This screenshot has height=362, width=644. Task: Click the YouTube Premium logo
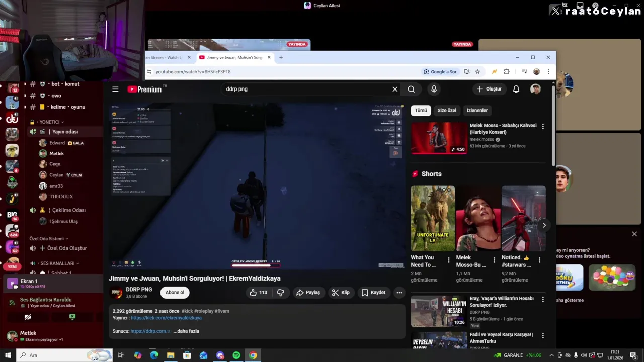(x=144, y=89)
